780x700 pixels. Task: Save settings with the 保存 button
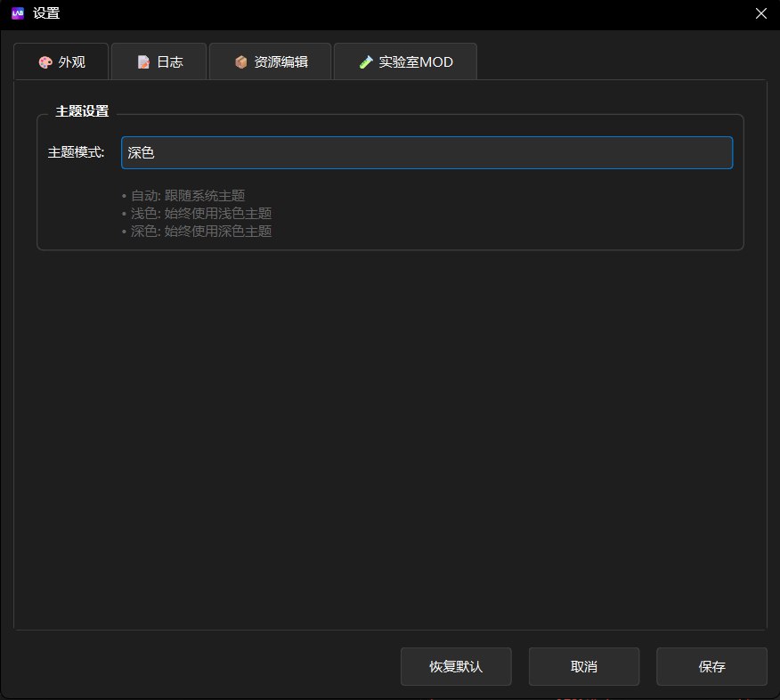[711, 666]
